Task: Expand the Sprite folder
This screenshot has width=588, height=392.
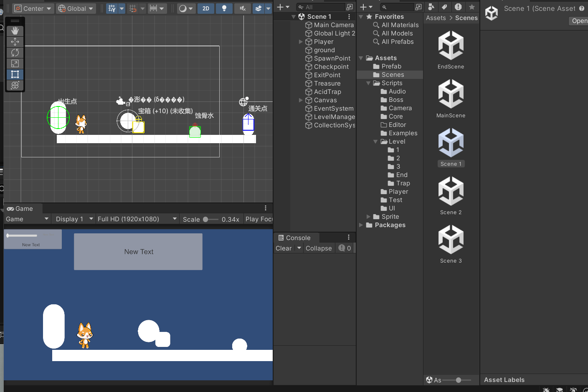Action: pos(368,217)
